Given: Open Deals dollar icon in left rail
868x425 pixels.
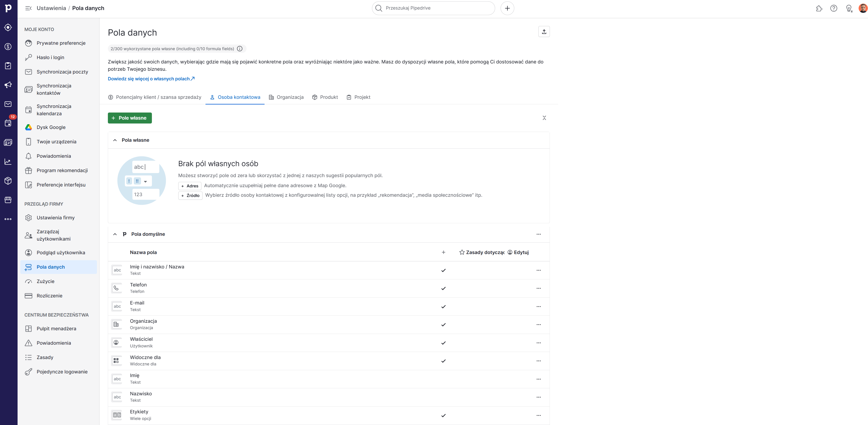Looking at the screenshot, I should (8, 47).
